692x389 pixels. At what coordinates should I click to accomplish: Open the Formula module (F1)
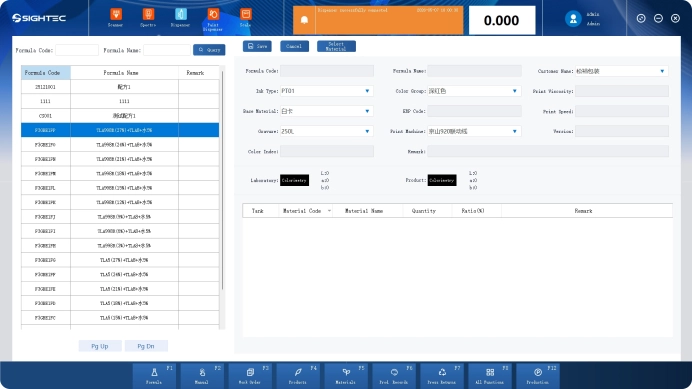(x=154, y=375)
